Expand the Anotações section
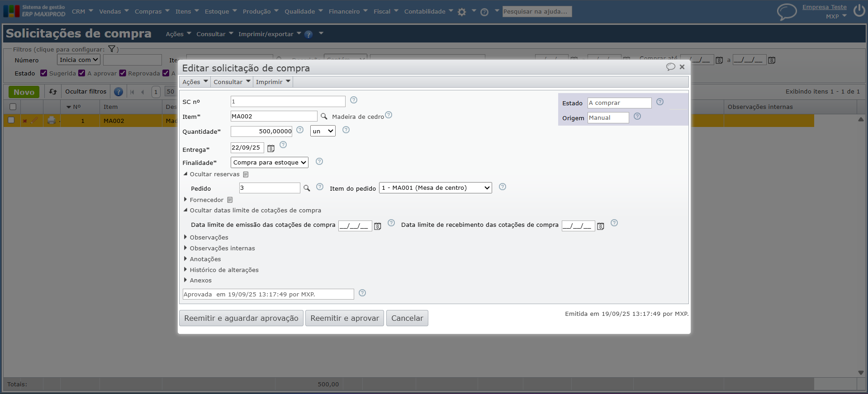Image resolution: width=868 pixels, height=394 pixels. pos(202,259)
